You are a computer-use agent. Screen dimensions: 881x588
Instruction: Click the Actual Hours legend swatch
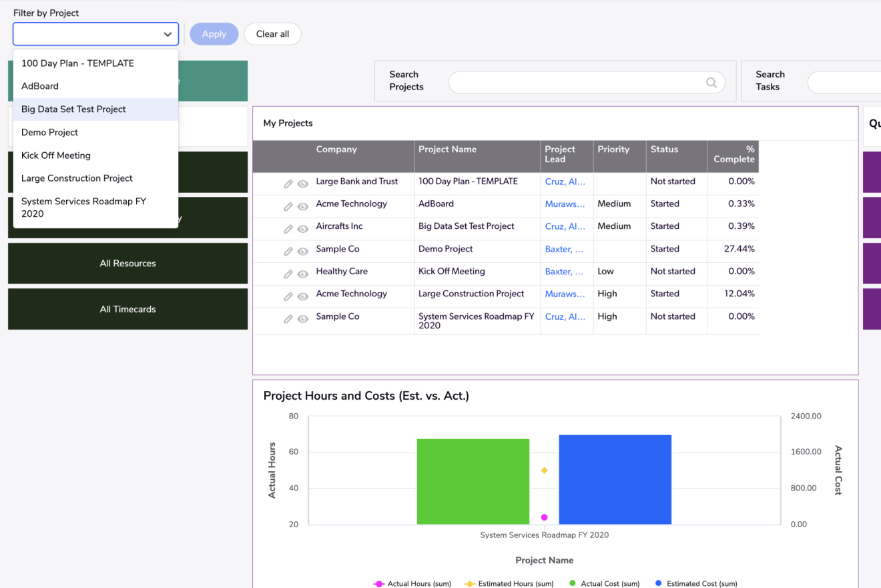pos(378,583)
